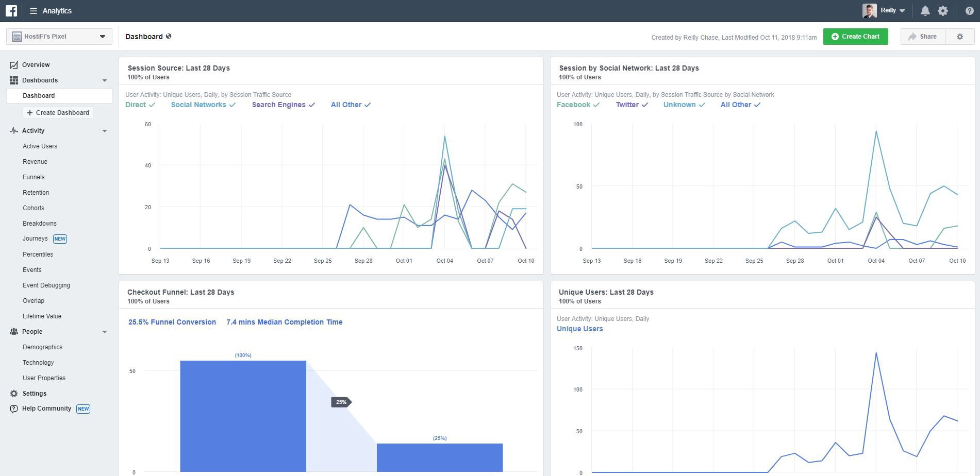The width and height of the screenshot is (980, 476).
Task: Open Funnels in the sidebar
Action: tap(34, 177)
